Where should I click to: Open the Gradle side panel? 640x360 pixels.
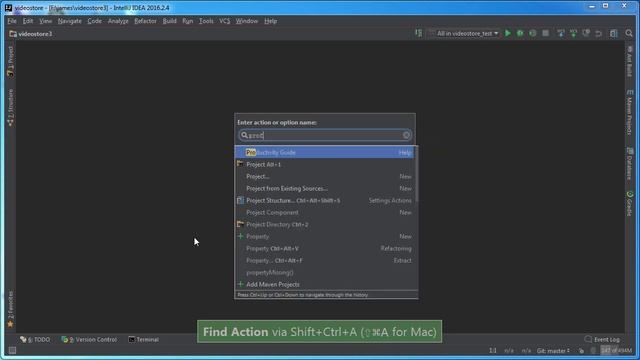pyautogui.click(x=629, y=203)
